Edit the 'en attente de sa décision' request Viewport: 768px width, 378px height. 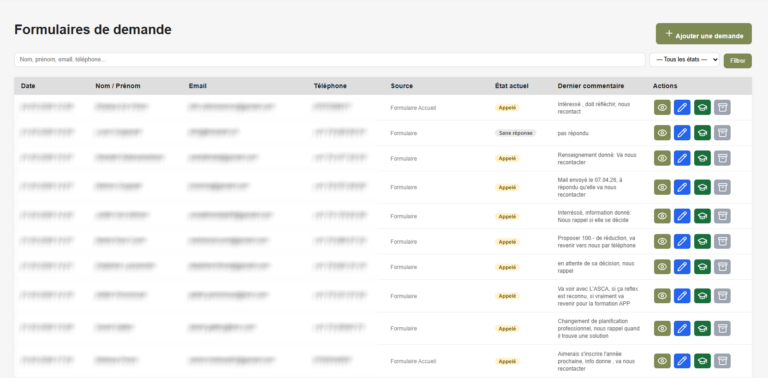click(x=682, y=267)
